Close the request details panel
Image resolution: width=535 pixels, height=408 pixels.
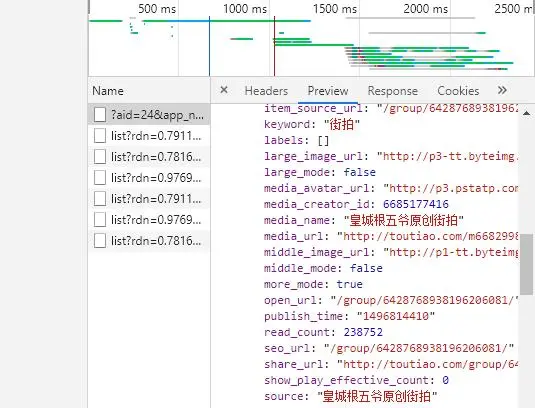tap(224, 90)
